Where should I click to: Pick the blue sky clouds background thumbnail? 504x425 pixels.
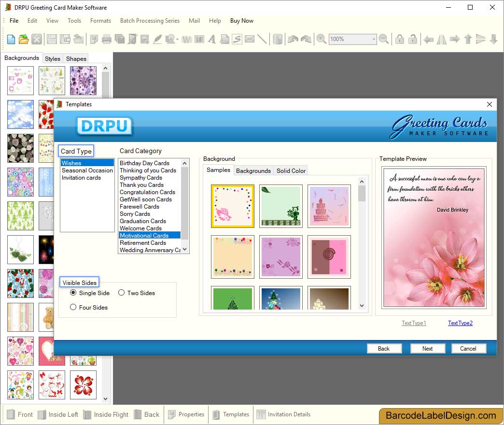(21, 114)
